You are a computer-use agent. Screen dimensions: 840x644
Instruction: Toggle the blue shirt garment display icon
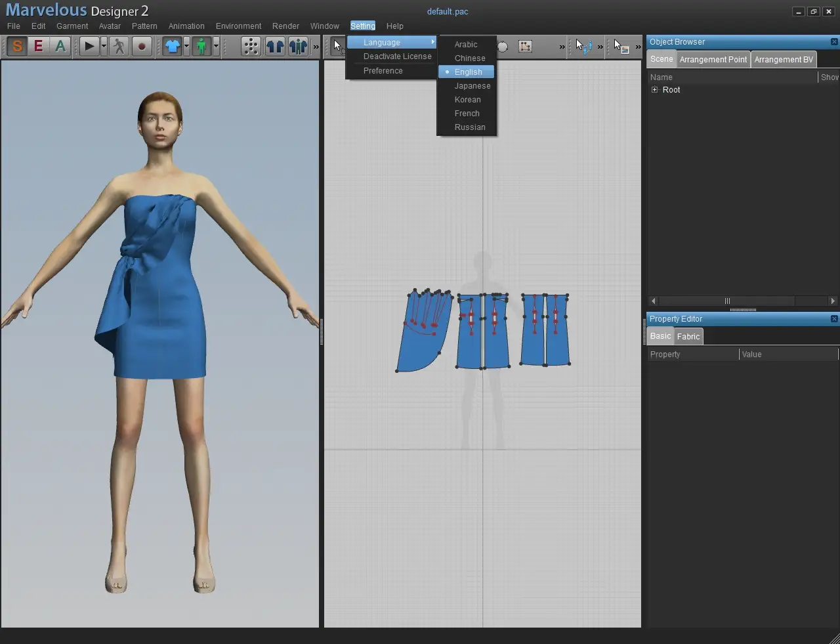(172, 46)
